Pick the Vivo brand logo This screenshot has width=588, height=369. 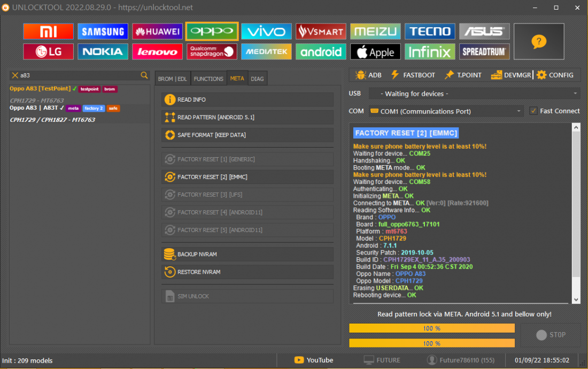coord(266,32)
